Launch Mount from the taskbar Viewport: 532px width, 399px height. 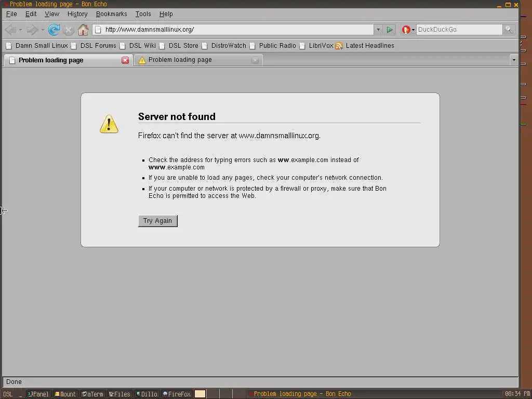click(65, 394)
